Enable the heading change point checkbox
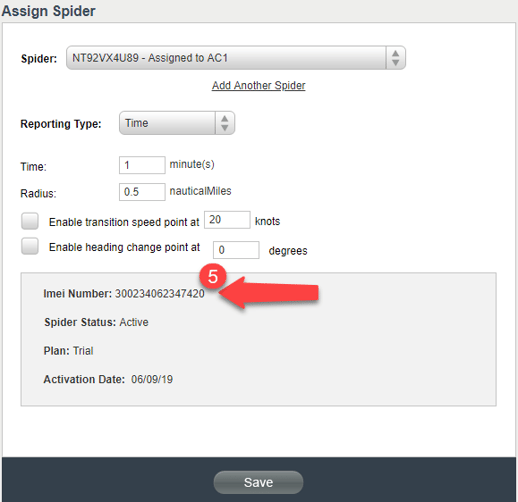 pyautogui.click(x=30, y=246)
